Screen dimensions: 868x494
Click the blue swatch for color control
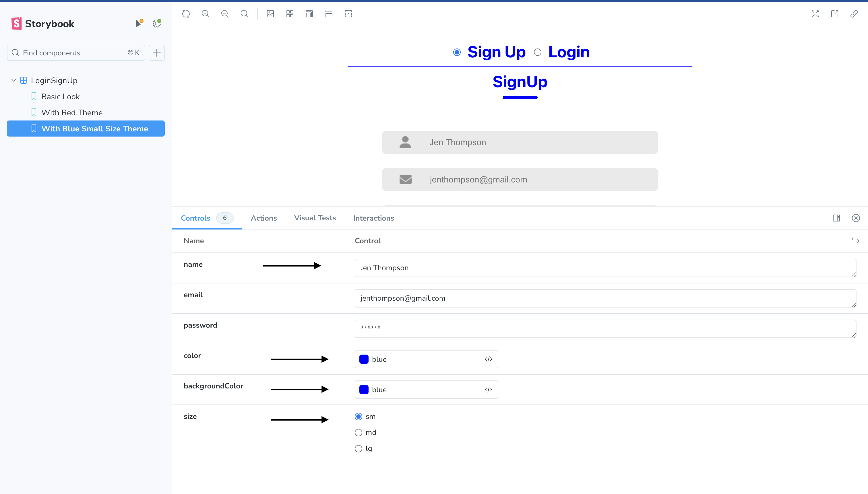click(364, 359)
